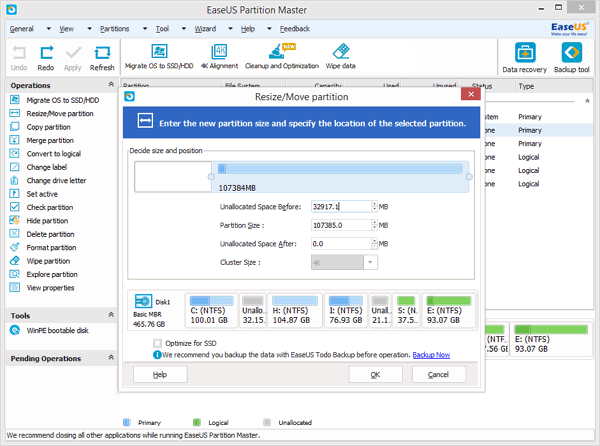Open the Cluster Size dropdown

click(x=370, y=262)
